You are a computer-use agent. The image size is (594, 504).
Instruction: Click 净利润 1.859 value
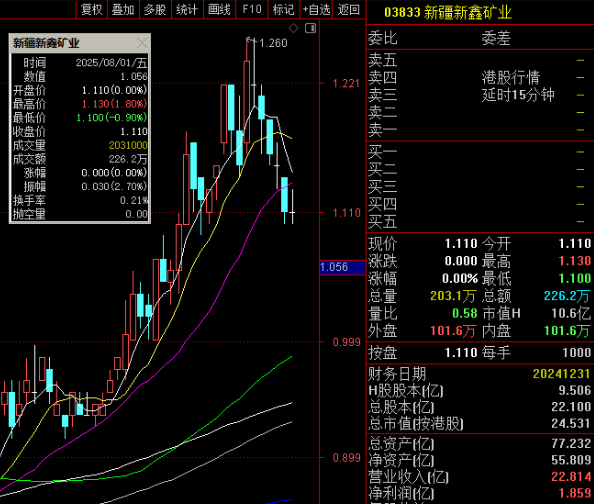click(575, 494)
